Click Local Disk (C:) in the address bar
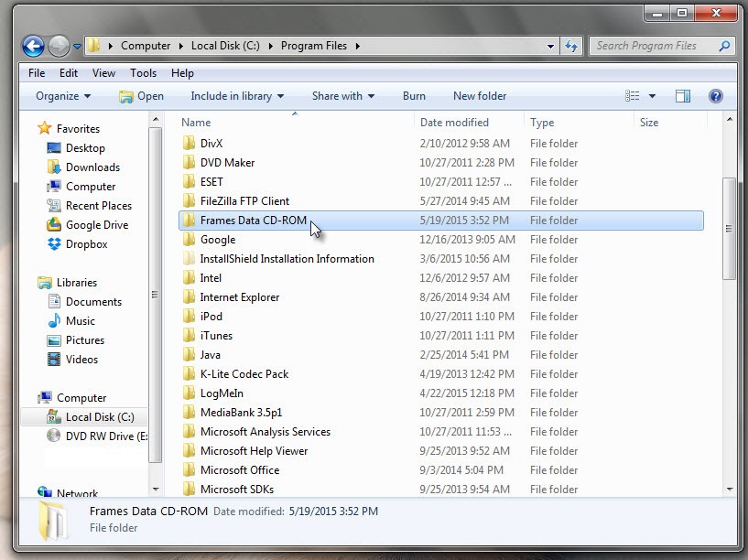748x560 pixels. pyautogui.click(x=225, y=46)
